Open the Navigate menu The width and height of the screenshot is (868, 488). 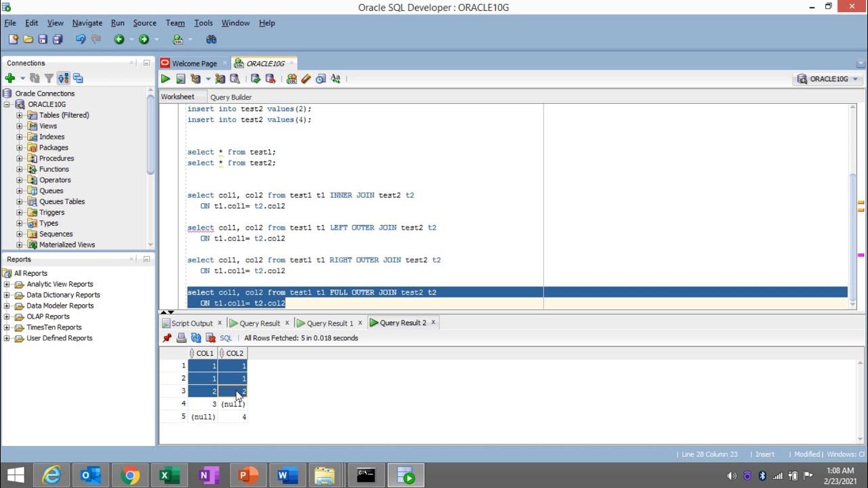87,23
